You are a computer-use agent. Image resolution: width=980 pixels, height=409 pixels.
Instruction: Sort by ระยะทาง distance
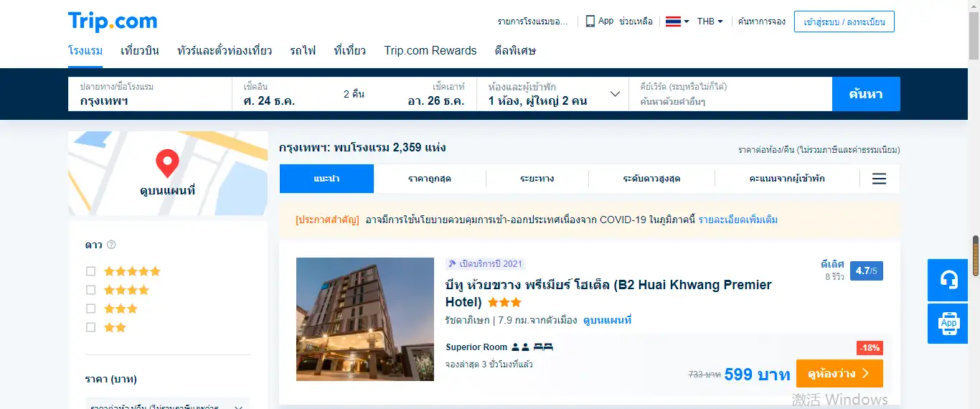click(537, 179)
